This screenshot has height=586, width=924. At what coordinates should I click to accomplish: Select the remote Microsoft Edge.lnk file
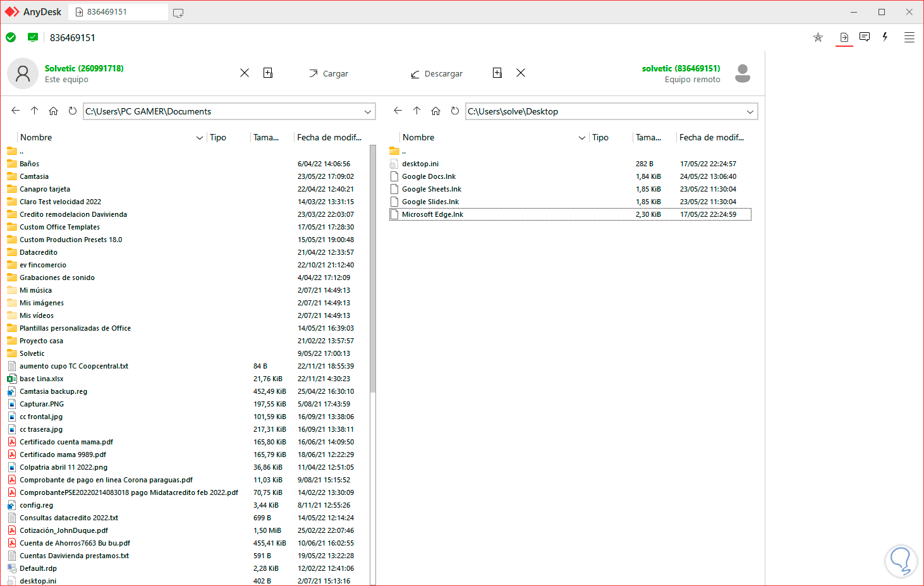[570, 214]
